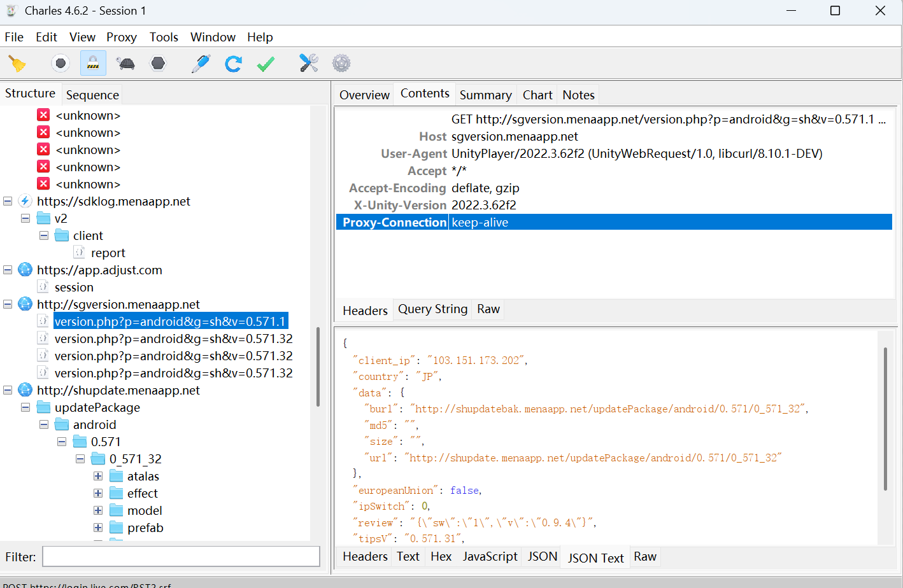Open the Proxy menu

[121, 37]
